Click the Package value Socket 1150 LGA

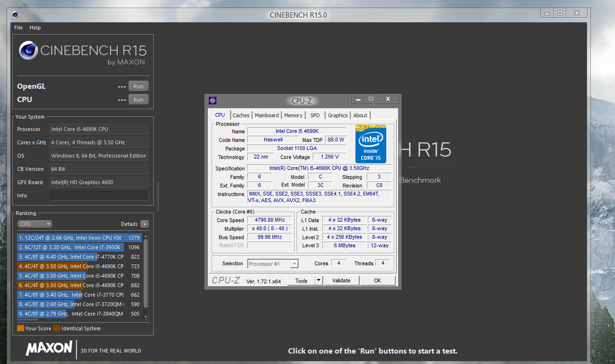(297, 149)
